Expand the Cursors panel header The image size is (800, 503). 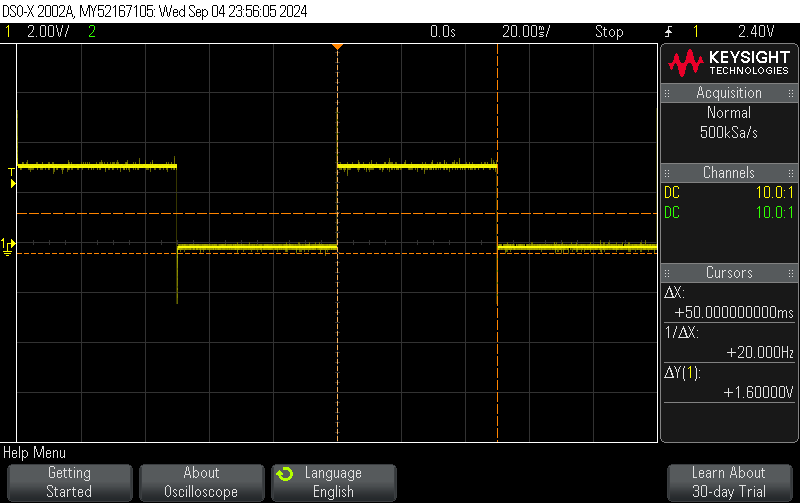coord(729,273)
